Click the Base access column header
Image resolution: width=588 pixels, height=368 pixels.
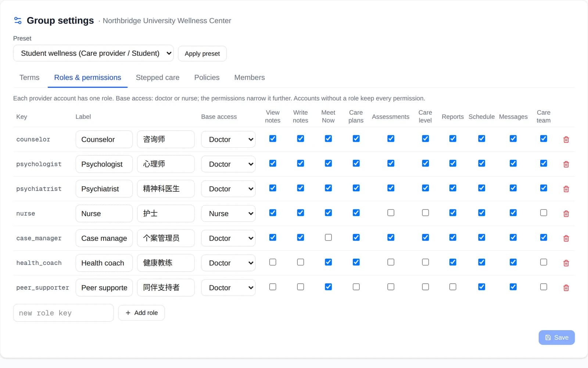point(219,117)
